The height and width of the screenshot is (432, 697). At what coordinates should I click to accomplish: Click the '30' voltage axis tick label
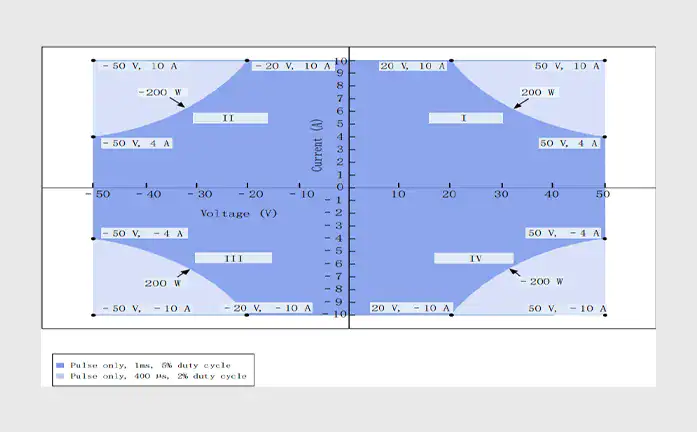501,195
